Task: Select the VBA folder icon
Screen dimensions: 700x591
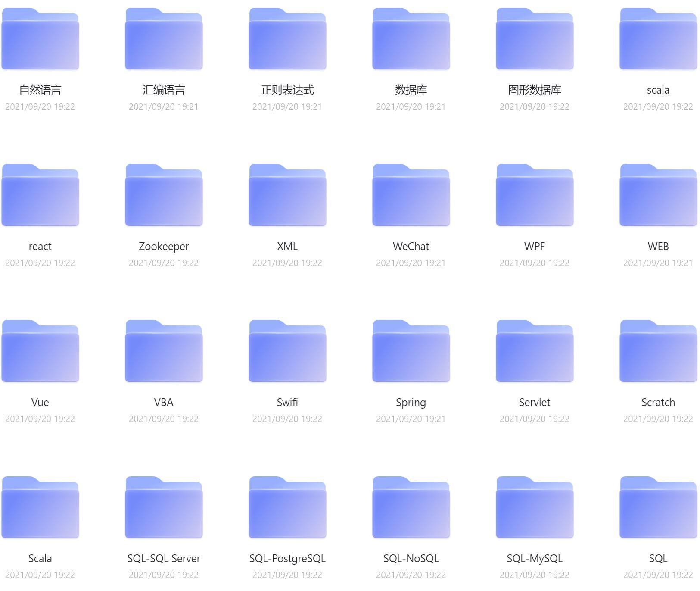Action: coord(164,351)
